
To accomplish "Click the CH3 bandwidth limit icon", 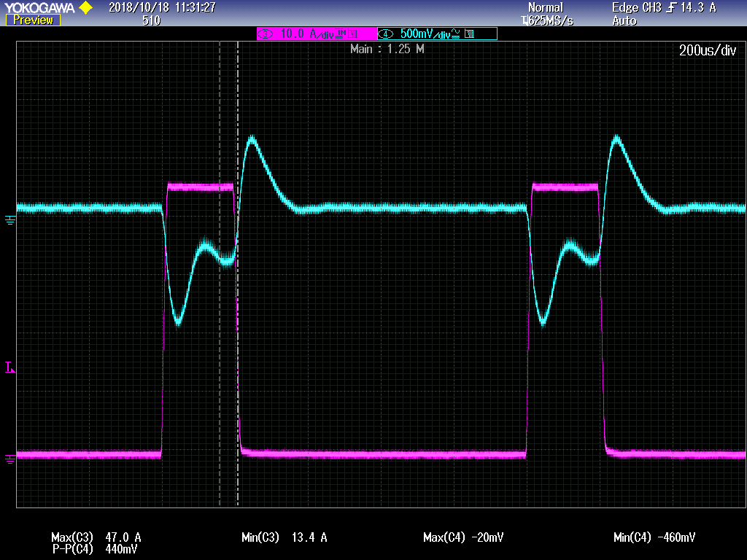I will 352,34.
